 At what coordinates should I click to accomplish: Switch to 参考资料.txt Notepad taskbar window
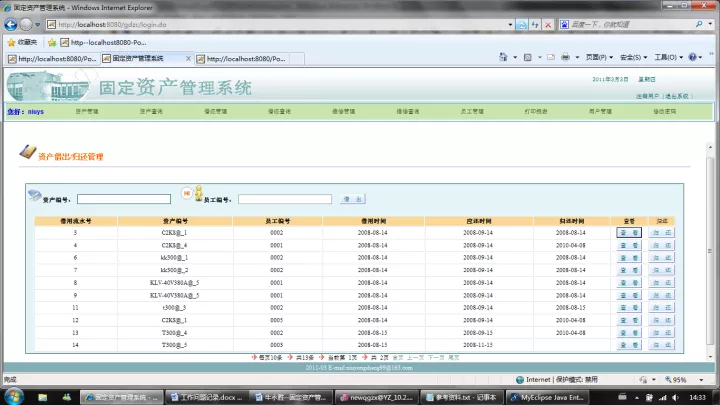(x=462, y=397)
